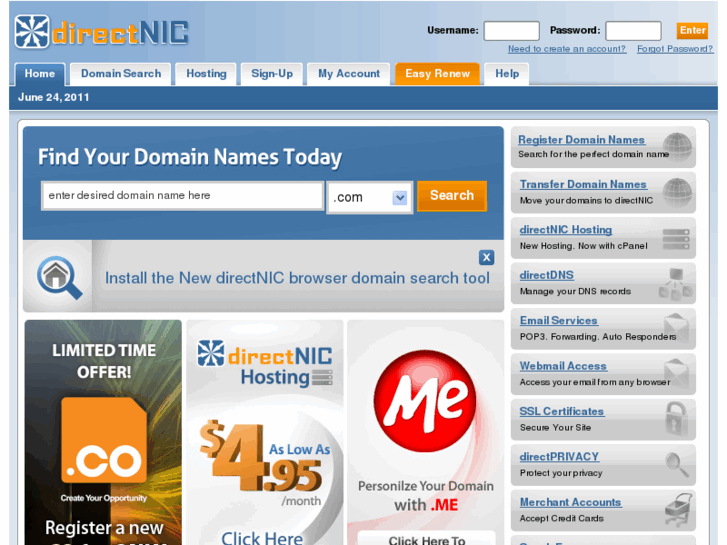The image size is (727, 545).
Task: Focus the Username input field
Action: pyautogui.click(x=511, y=31)
